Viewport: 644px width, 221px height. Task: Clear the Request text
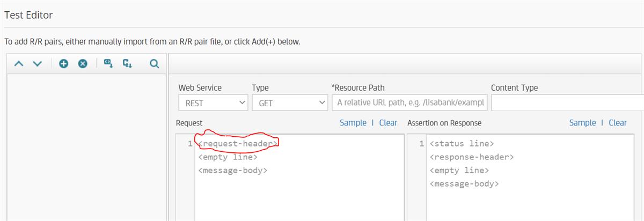click(x=388, y=123)
